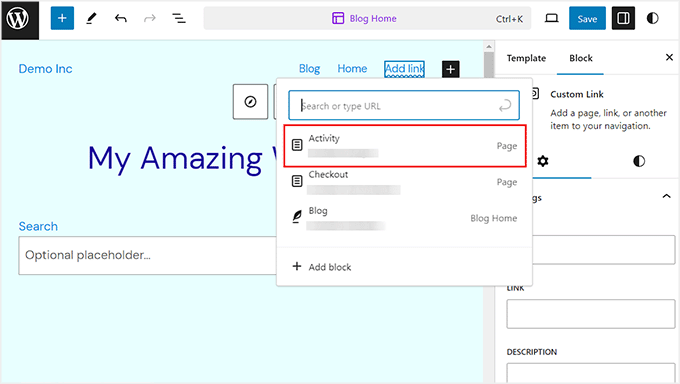This screenshot has height=384, width=680.
Task: Open the Blog Home command palette bar
Action: point(367,18)
